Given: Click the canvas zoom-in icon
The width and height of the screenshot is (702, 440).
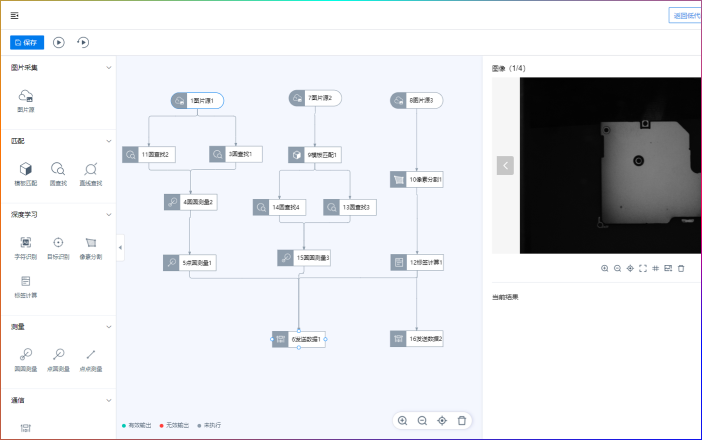Looking at the screenshot, I should 402,421.
